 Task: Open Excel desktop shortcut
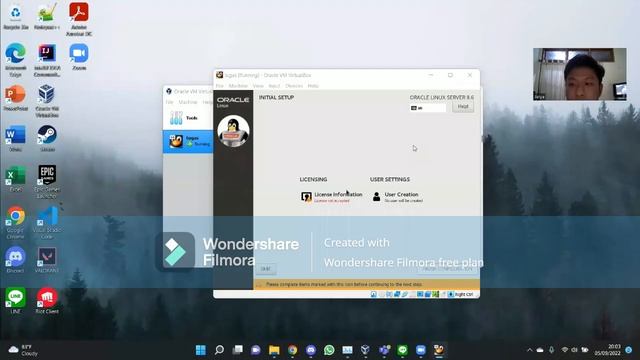click(x=16, y=179)
